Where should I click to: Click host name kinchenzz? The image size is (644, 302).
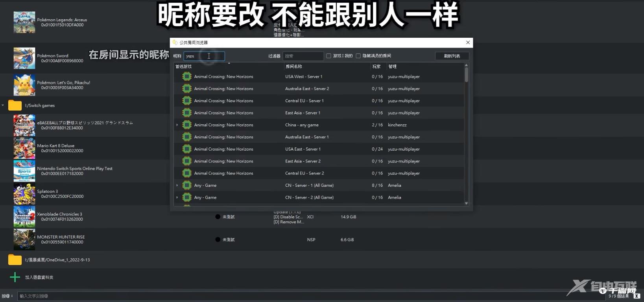(397, 125)
